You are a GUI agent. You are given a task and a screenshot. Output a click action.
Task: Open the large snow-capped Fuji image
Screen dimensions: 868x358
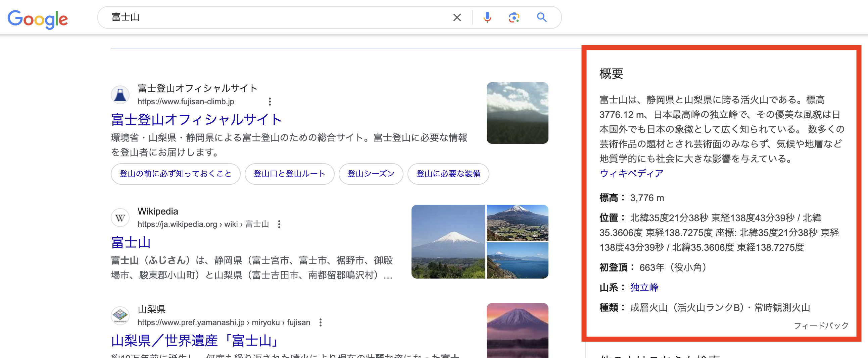448,242
